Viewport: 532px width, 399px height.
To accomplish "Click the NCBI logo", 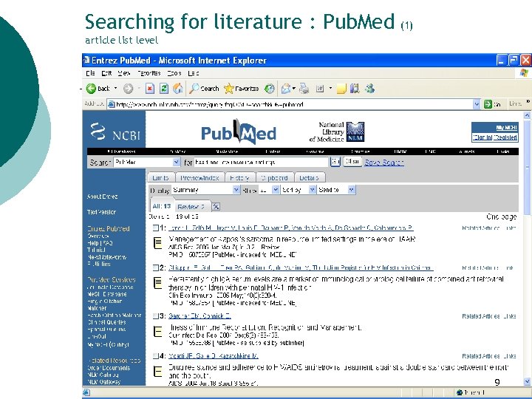I will pos(115,132).
